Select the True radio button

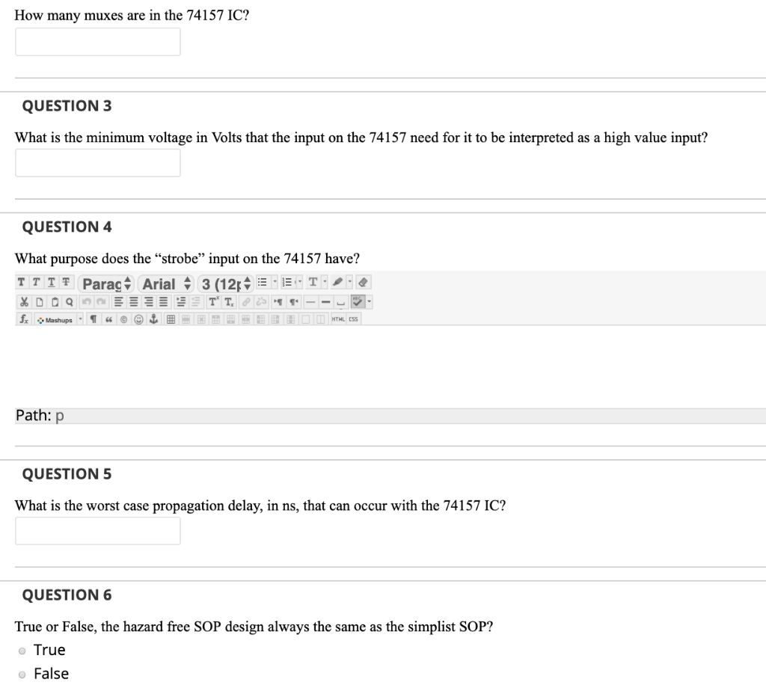(22, 651)
